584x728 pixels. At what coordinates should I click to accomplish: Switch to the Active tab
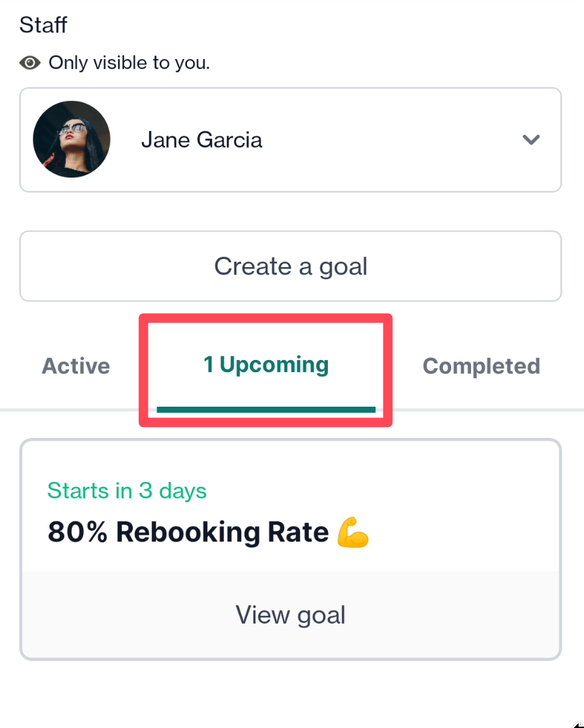click(76, 366)
